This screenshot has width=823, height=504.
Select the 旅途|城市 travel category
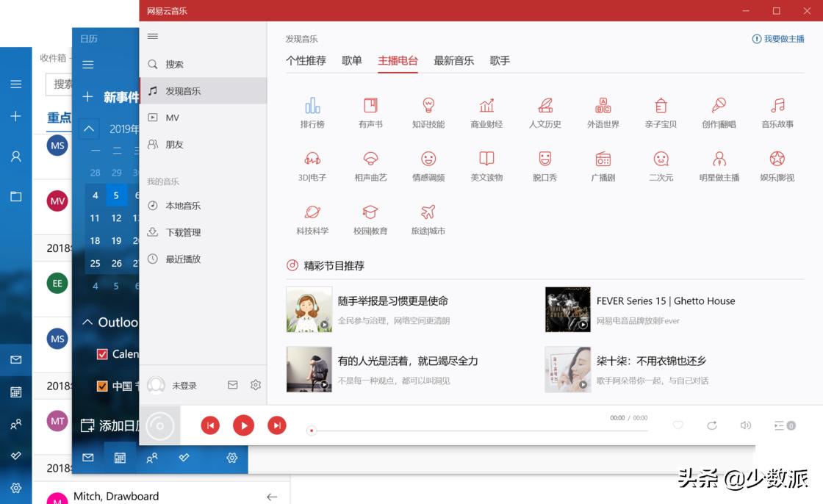tap(428, 219)
